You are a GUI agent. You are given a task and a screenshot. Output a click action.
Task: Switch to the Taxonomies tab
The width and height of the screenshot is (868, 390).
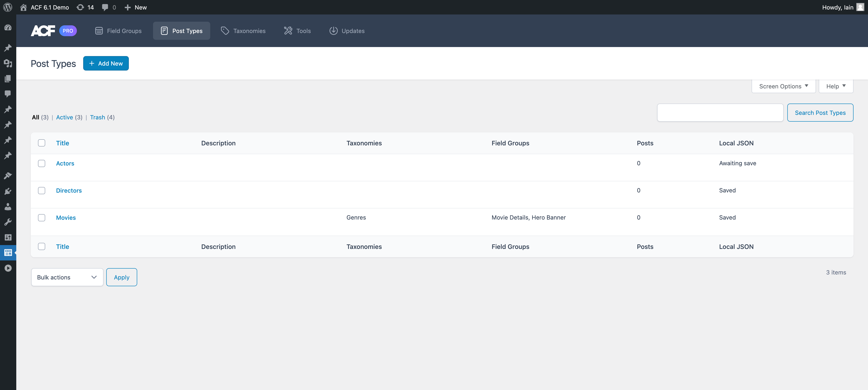tap(243, 31)
